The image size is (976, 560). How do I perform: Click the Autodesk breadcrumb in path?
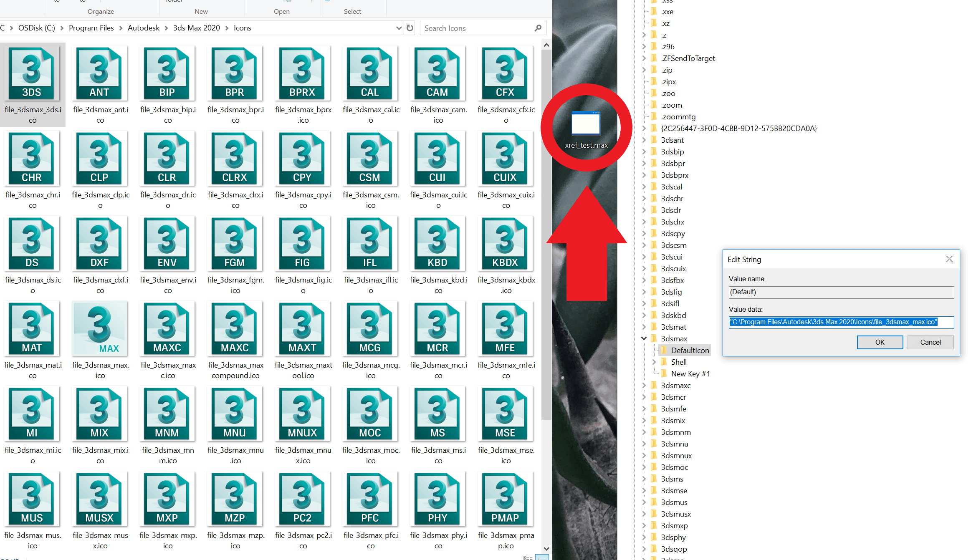143,28
